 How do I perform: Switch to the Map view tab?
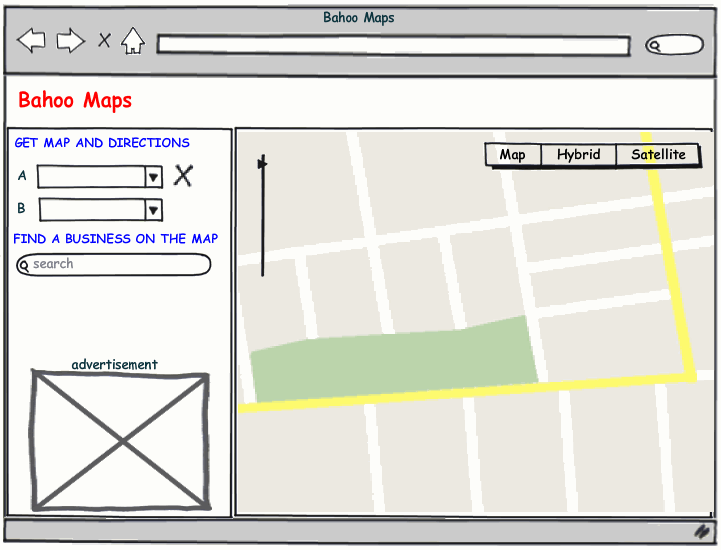(513, 155)
